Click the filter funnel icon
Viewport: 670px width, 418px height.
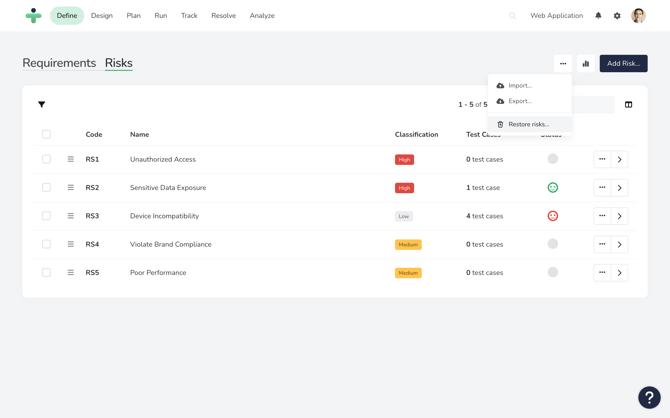pos(42,104)
